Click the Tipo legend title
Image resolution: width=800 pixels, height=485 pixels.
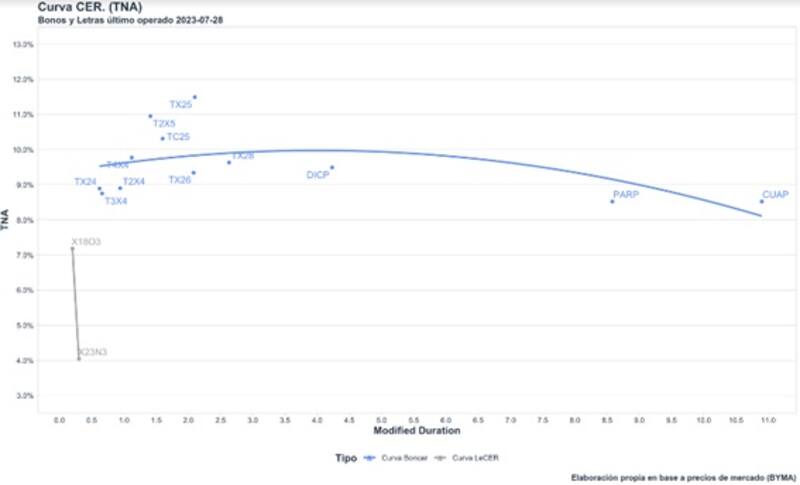[x=345, y=458]
